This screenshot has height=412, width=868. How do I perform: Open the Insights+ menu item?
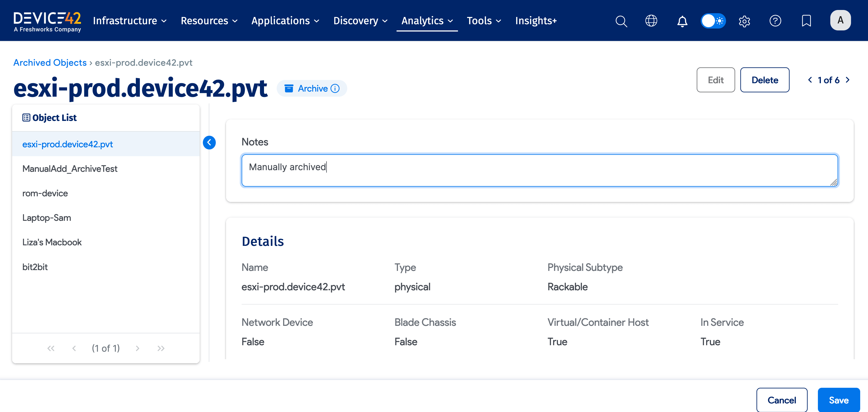(x=536, y=21)
